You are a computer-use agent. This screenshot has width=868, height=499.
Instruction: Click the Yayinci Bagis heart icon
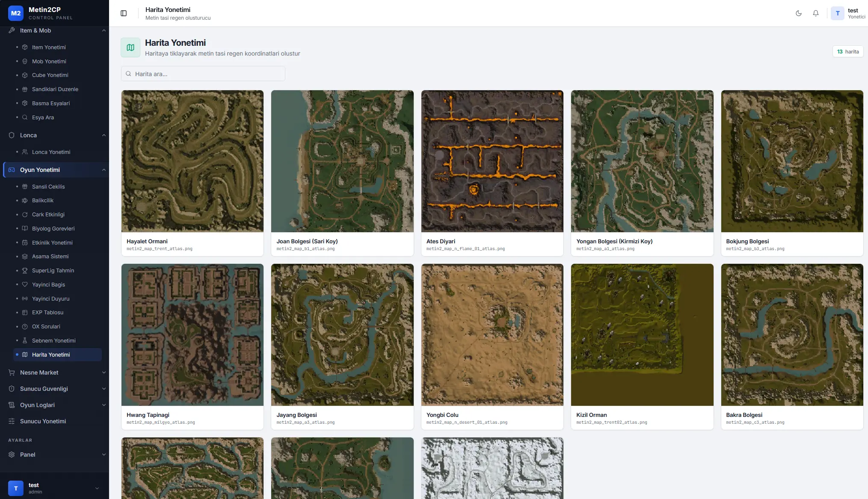(25, 284)
